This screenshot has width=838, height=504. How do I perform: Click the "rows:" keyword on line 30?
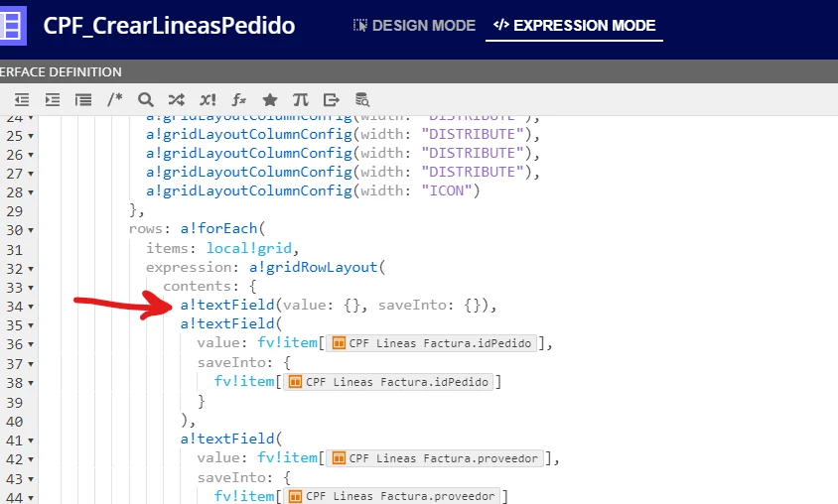click(x=150, y=228)
